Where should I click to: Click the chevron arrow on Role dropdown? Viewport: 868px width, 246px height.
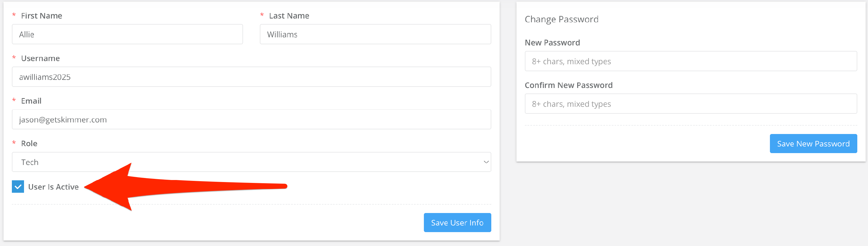pos(486,162)
